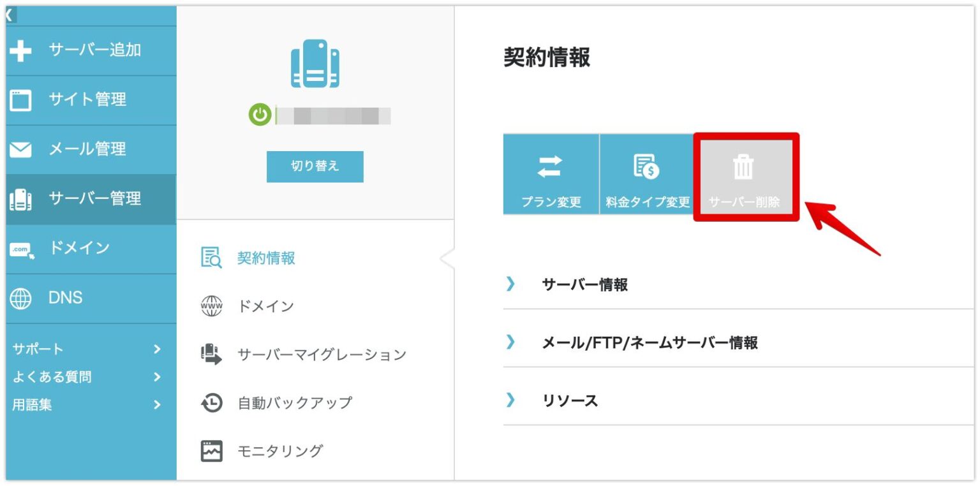Open 自動バックアップ via the clock icon
This screenshot has width=980, height=486.
pos(211,402)
